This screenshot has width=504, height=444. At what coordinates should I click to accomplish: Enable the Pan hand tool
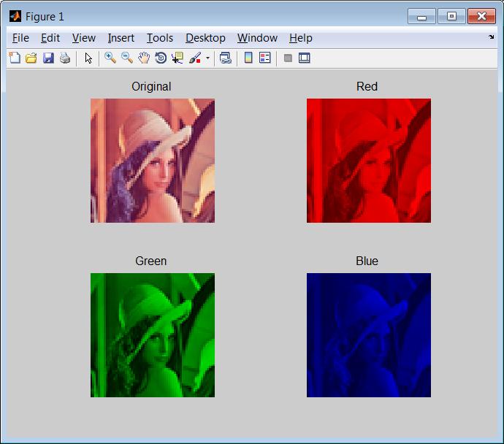144,58
